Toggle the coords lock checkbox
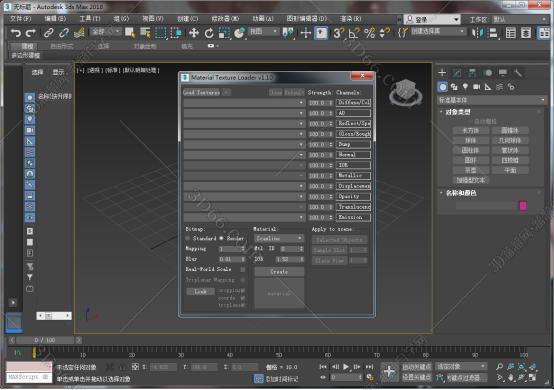 [x=243, y=298]
